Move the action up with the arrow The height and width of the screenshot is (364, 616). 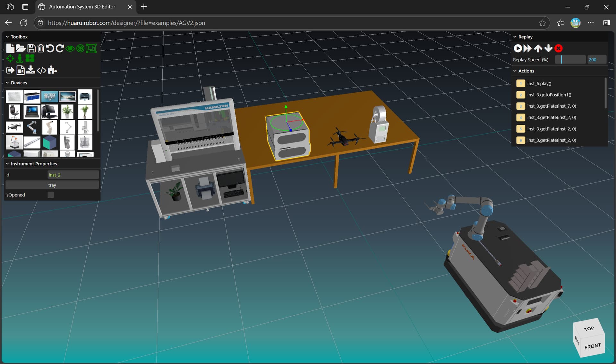[538, 48]
